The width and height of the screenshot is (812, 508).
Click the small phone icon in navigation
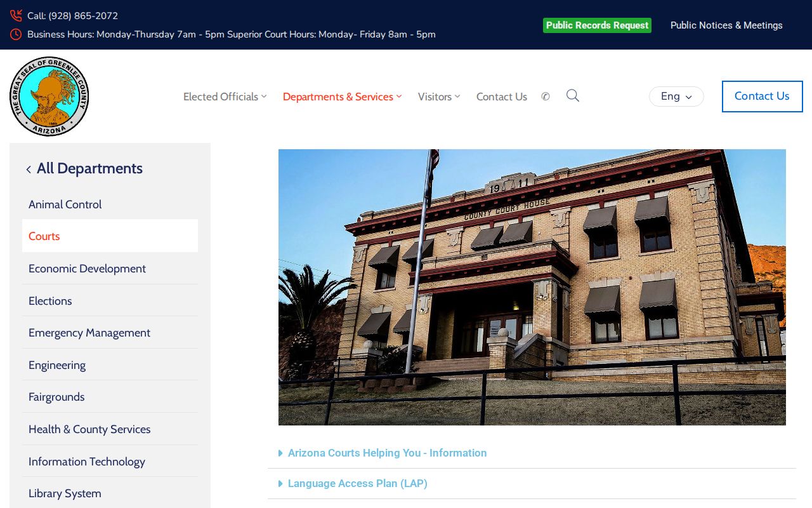click(546, 97)
